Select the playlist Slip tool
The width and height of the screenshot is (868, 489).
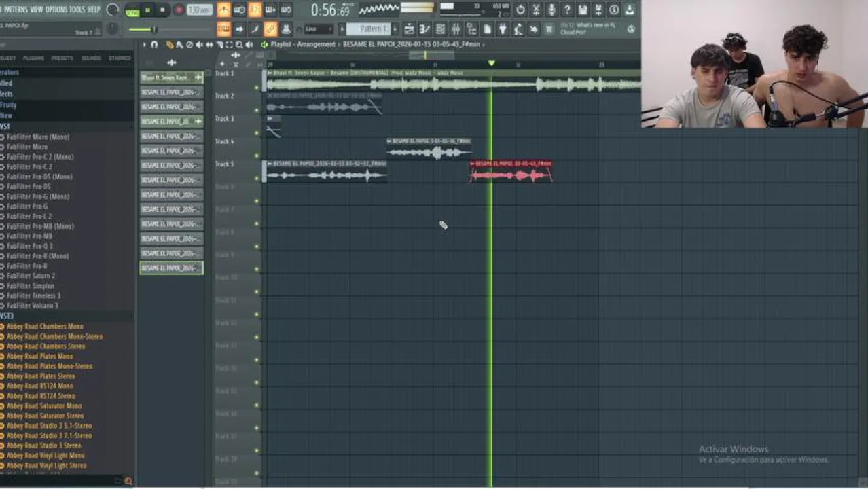[x=209, y=44]
